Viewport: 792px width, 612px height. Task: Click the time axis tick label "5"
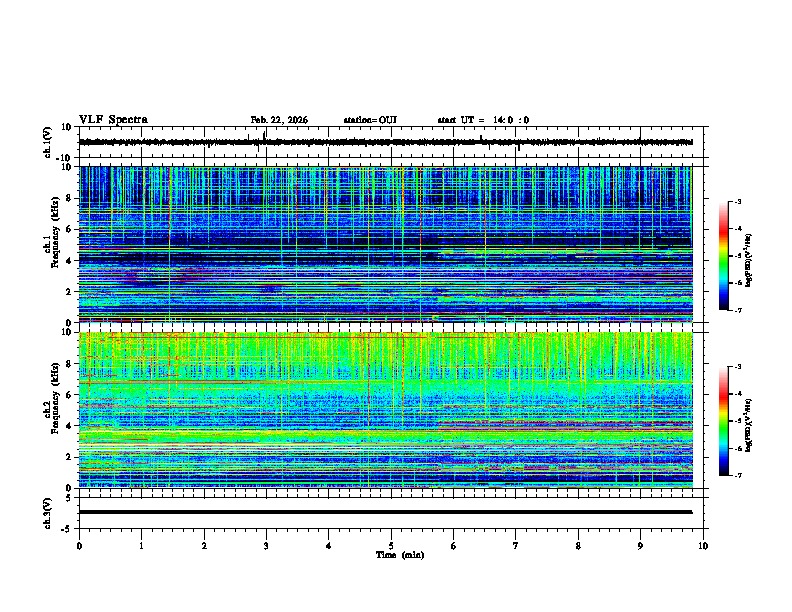click(391, 546)
